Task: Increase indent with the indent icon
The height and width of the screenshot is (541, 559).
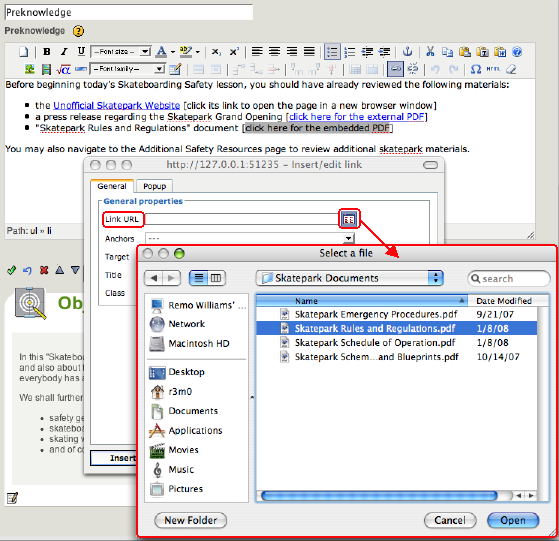Action: 384,52
